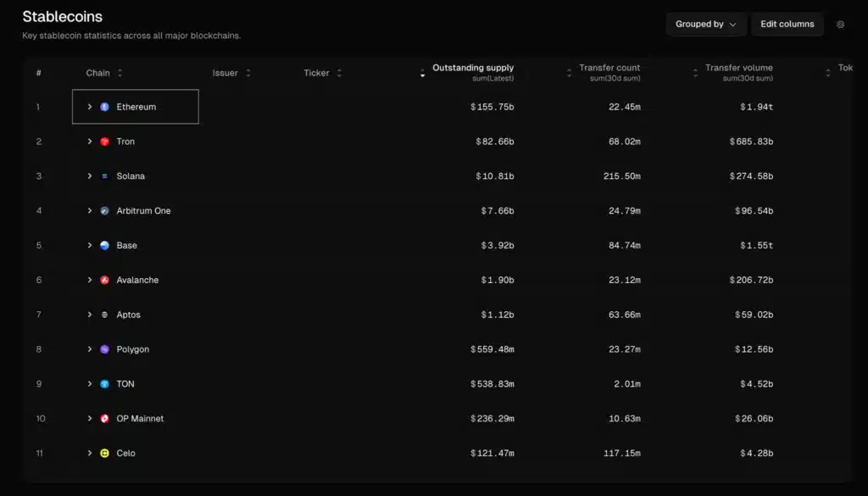Open the Grouped by dropdown
868x496 pixels.
click(x=706, y=24)
